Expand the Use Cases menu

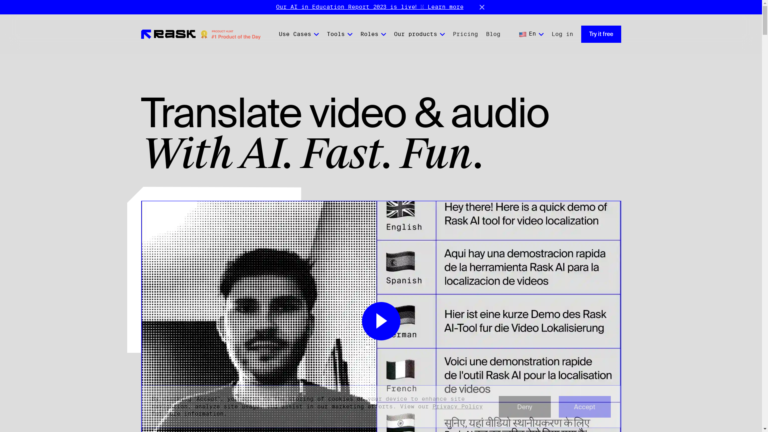(x=298, y=34)
